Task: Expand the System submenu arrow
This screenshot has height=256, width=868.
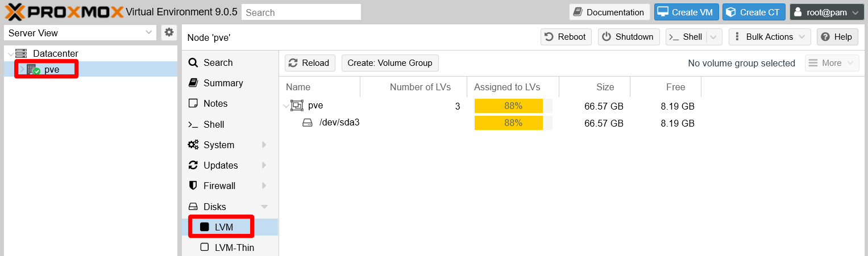Action: tap(264, 145)
